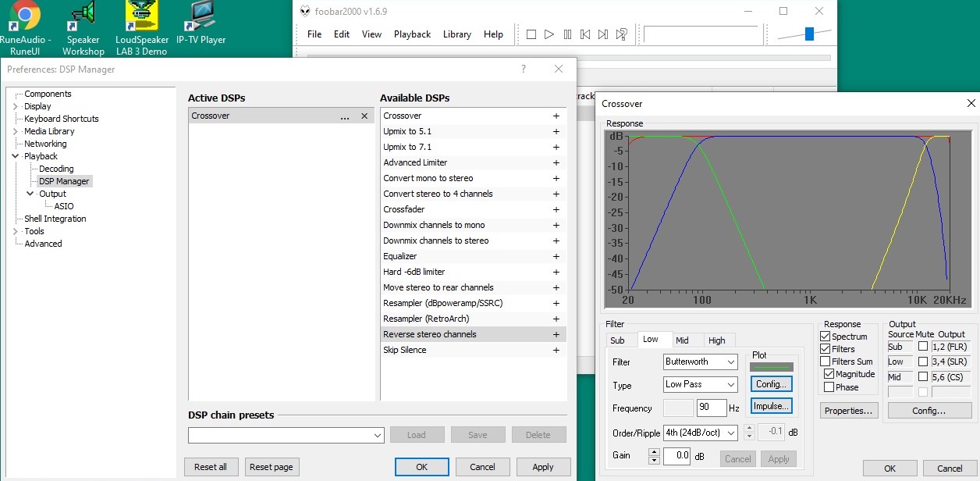This screenshot has width=980, height=481.
Task: Click Apply in Preferences dialog
Action: pyautogui.click(x=543, y=467)
